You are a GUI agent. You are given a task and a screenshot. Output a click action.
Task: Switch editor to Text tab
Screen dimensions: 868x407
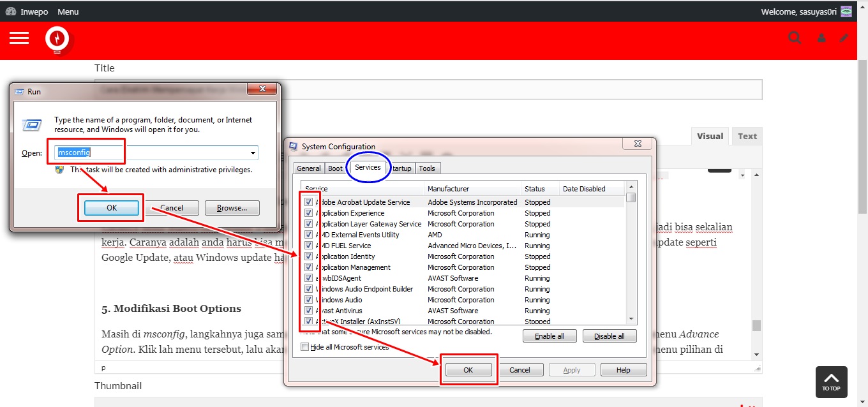point(747,136)
